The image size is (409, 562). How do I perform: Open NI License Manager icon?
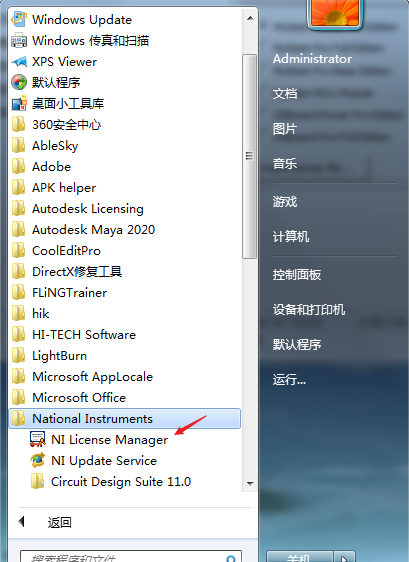(x=38, y=440)
